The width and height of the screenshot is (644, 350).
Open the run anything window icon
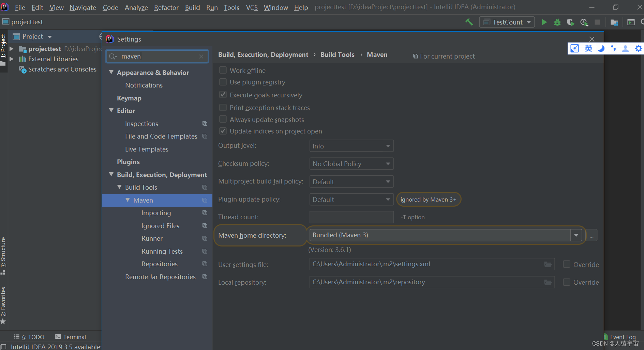click(x=631, y=22)
